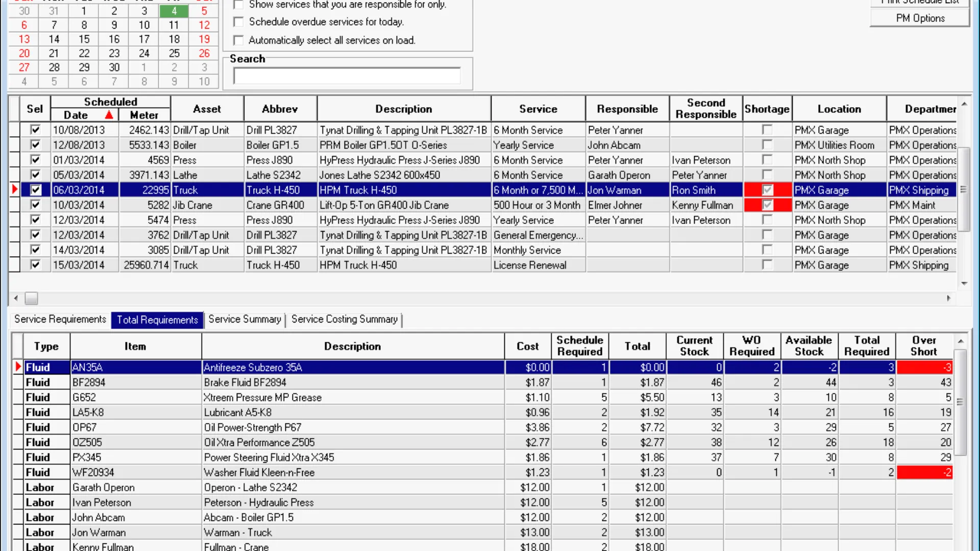Click inside the Search input field

[x=347, y=76]
